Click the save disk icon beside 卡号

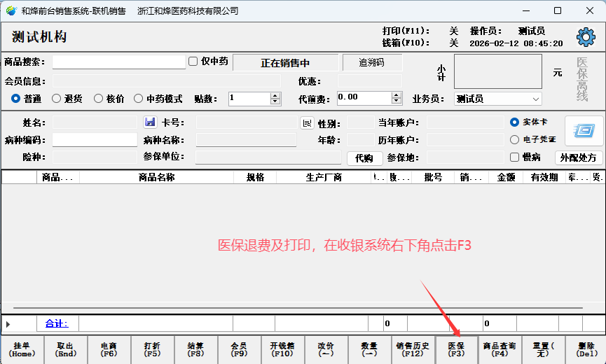(150, 122)
